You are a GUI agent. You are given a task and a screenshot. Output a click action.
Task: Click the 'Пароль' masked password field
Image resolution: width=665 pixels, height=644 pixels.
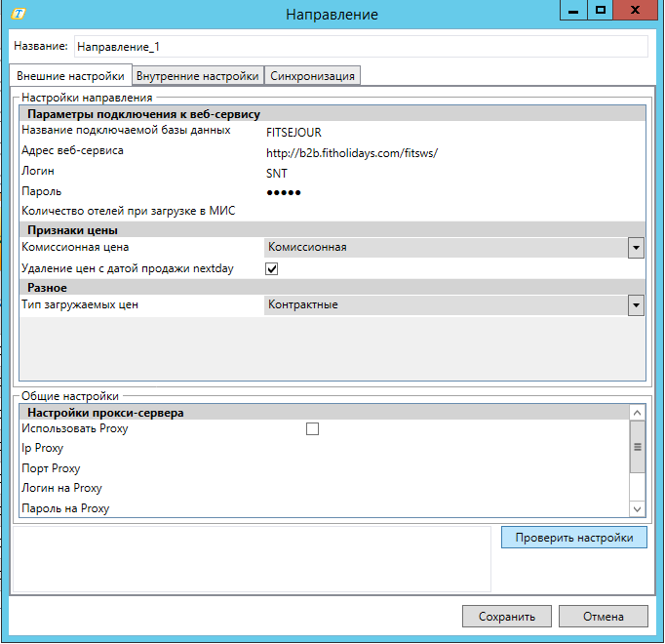tap(285, 192)
